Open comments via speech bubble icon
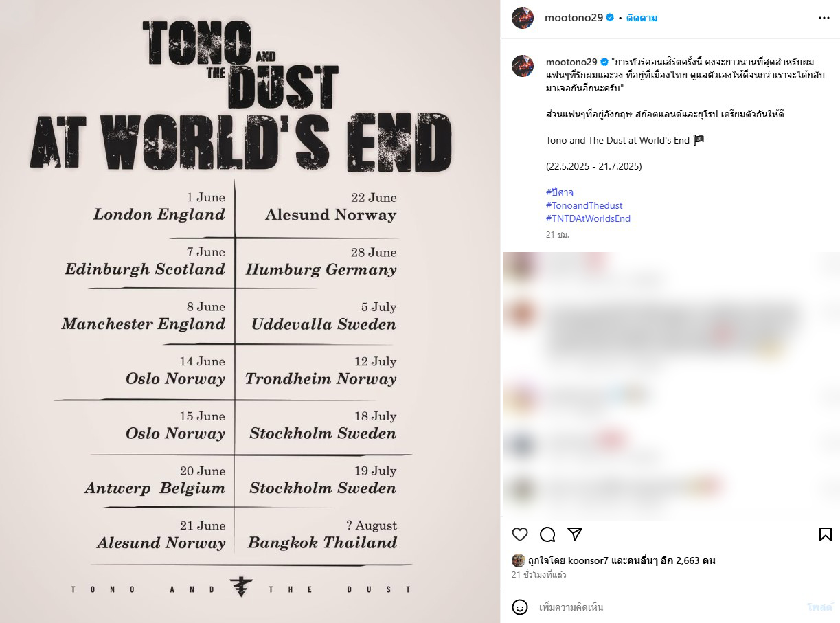Screen dimensions: 840x623 click(547, 534)
